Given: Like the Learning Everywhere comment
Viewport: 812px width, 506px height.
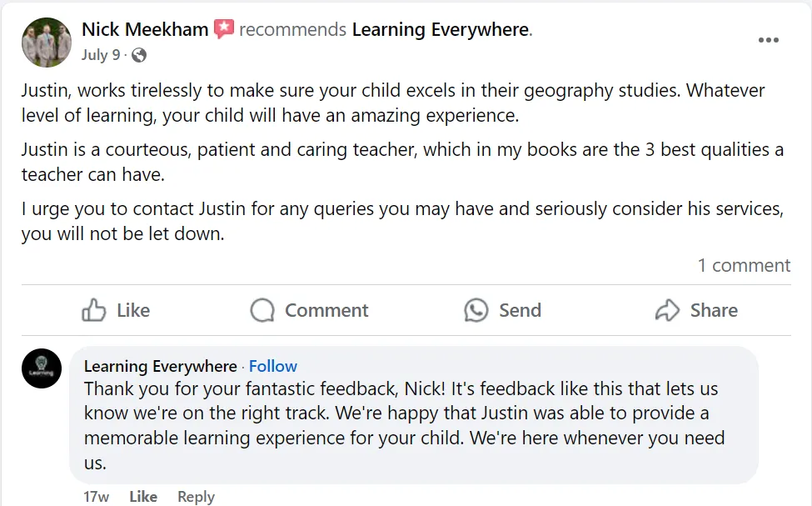Looking at the screenshot, I should [x=143, y=496].
